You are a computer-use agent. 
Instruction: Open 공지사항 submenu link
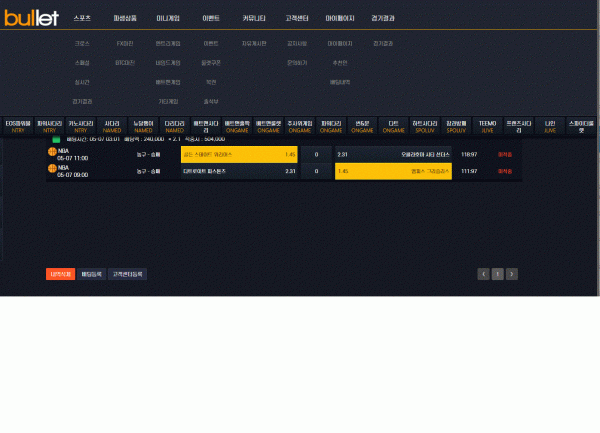[x=297, y=44]
